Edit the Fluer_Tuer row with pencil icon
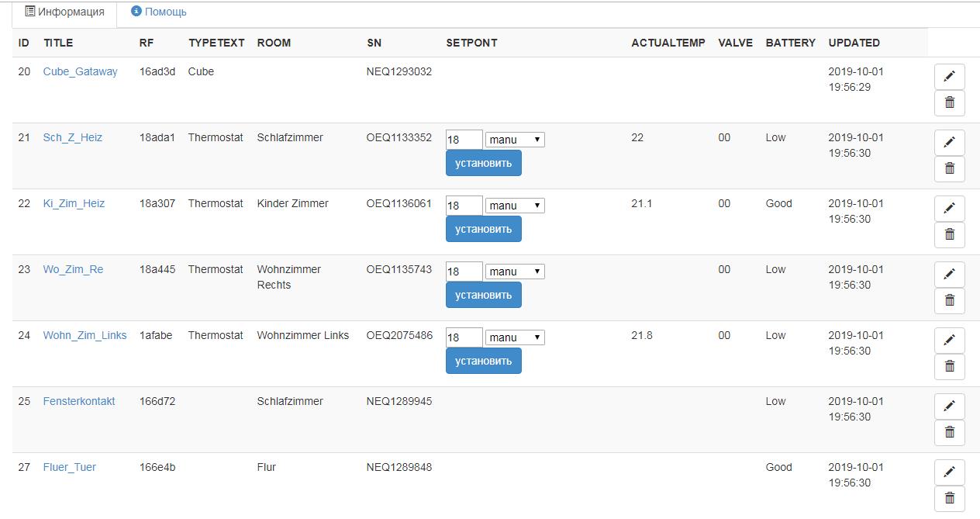The image size is (980, 519). point(949,472)
